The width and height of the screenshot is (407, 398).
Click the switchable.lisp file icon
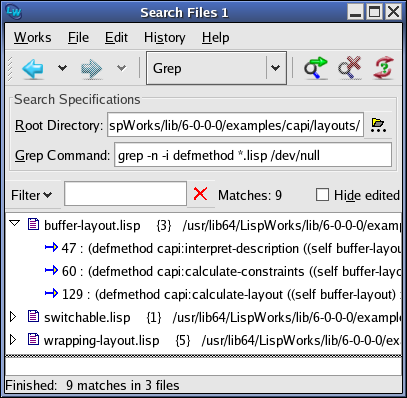33,317
